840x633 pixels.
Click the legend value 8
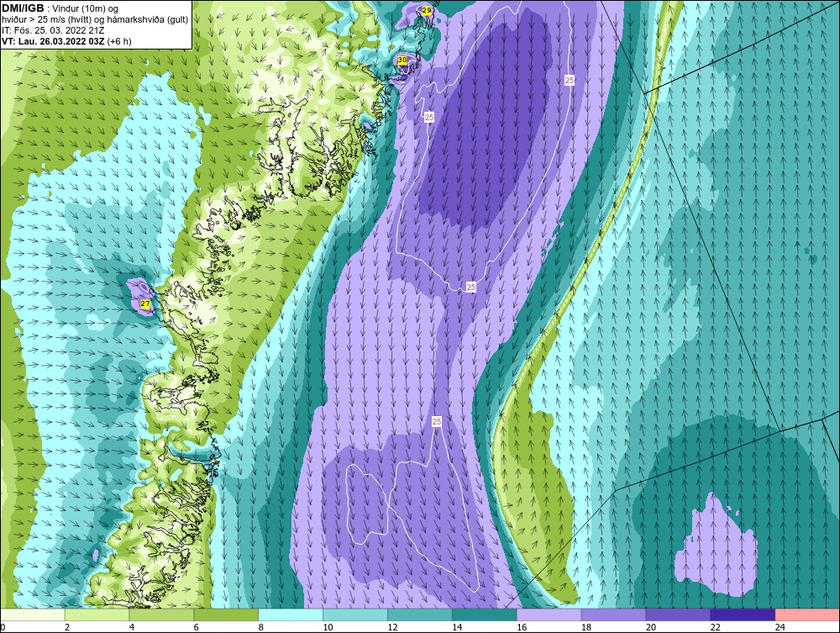(x=261, y=627)
